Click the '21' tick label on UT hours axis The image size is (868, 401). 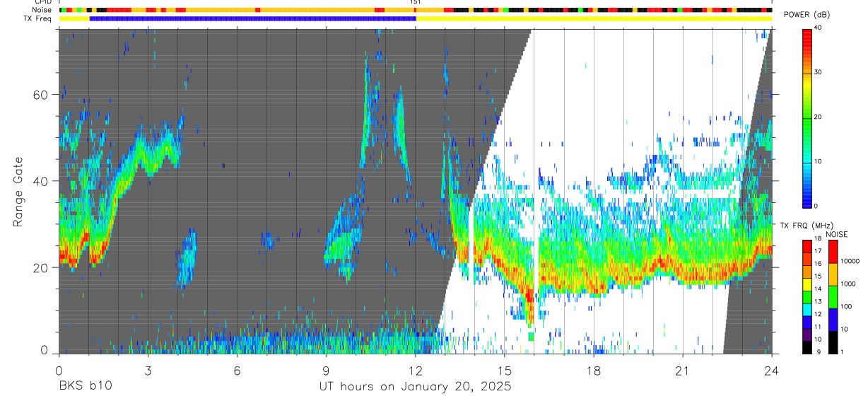pyautogui.click(x=683, y=371)
